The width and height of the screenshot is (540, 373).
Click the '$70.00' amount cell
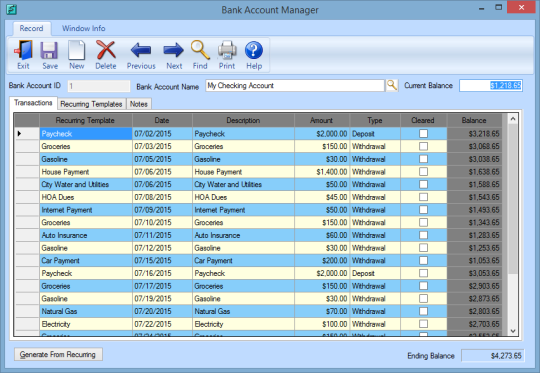322,311
